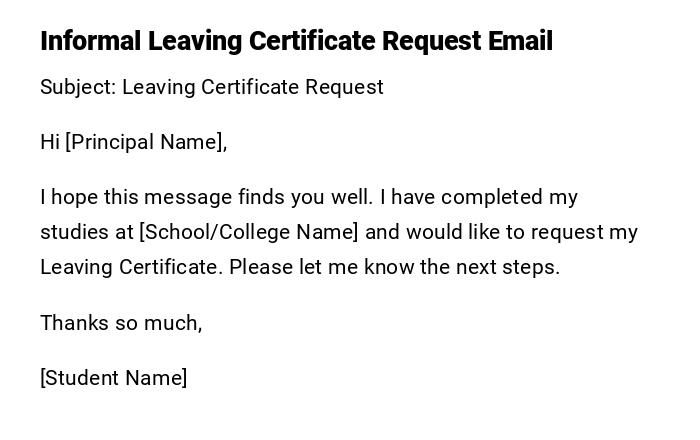This screenshot has width=700, height=440.
Task: Select the [Principal Name] placeholder
Action: click(x=145, y=142)
